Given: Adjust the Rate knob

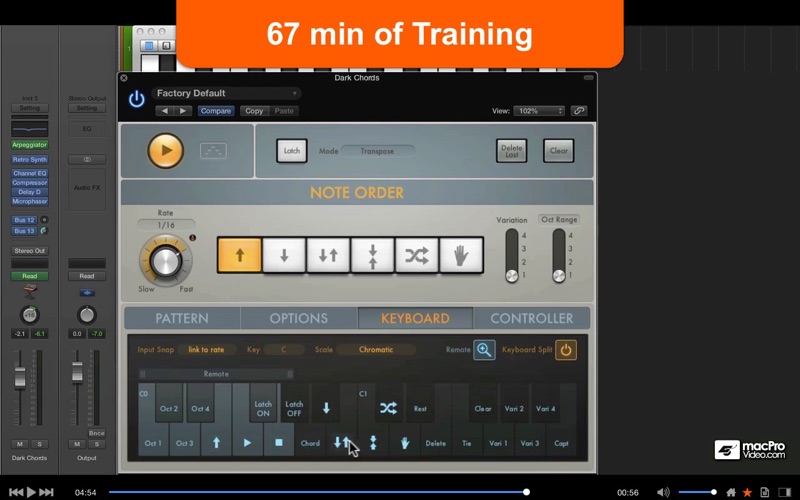Looking at the screenshot, I should tap(165, 261).
